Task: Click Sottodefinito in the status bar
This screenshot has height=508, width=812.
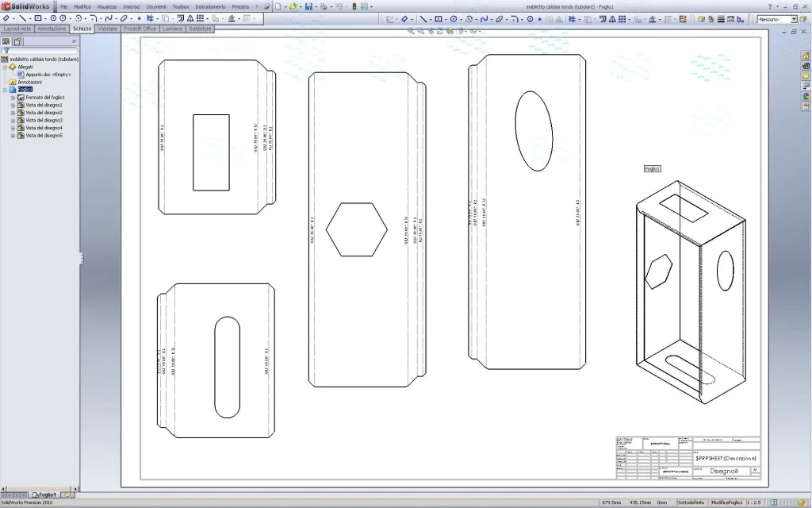Action: pos(691,502)
